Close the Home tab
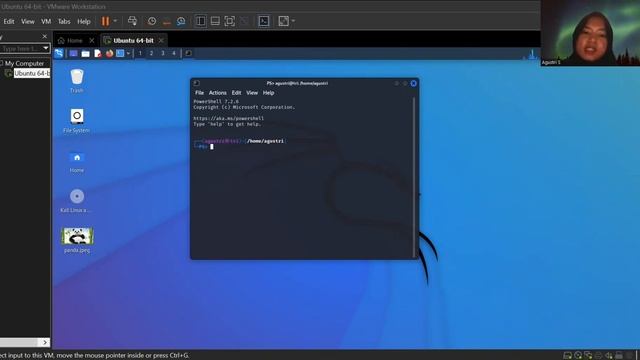 92,40
